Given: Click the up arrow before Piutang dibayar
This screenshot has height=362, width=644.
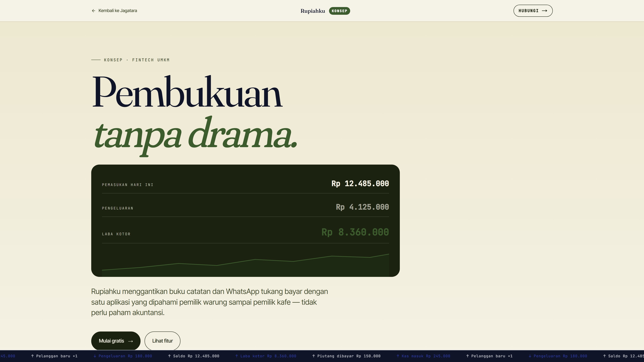Looking at the screenshot, I should point(313,356).
